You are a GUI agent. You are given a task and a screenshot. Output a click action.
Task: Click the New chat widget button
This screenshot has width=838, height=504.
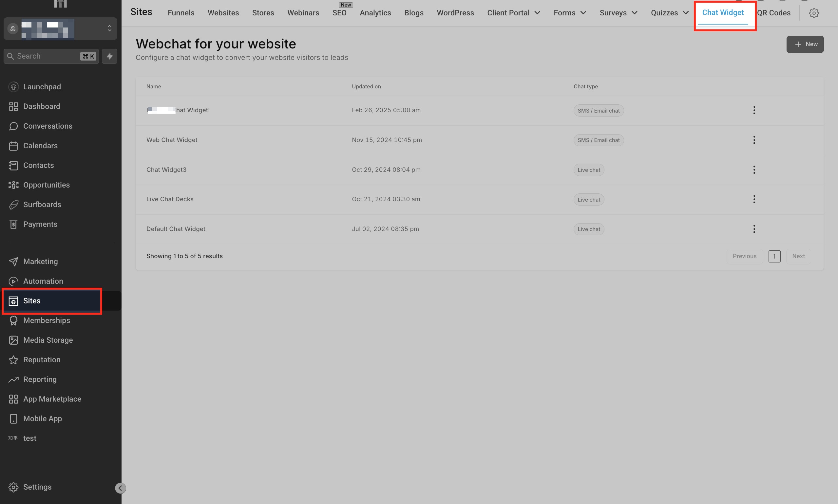pos(805,44)
